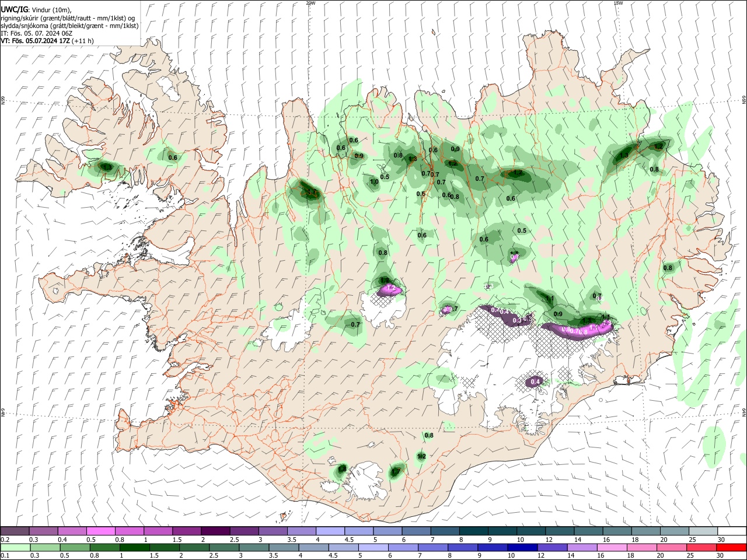The image size is (747, 560).
Task: Click 'Vindur (10m),' in the map header
Action: click(51, 10)
